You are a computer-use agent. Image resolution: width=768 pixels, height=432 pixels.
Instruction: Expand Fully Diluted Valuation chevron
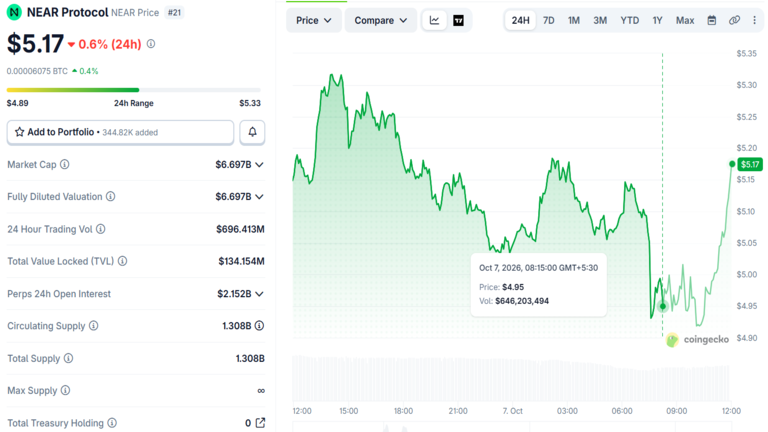point(260,196)
